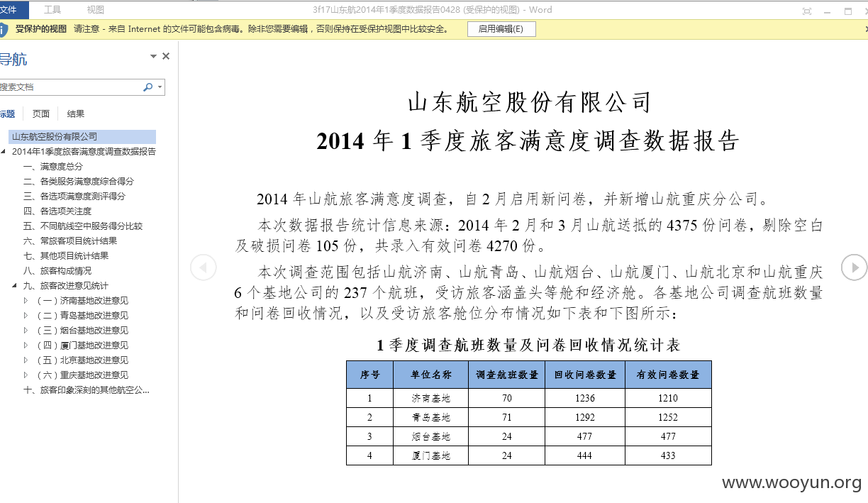Go to heading 五、不同航线空中服务得分比较
This screenshot has width=868, height=503.
(x=83, y=226)
